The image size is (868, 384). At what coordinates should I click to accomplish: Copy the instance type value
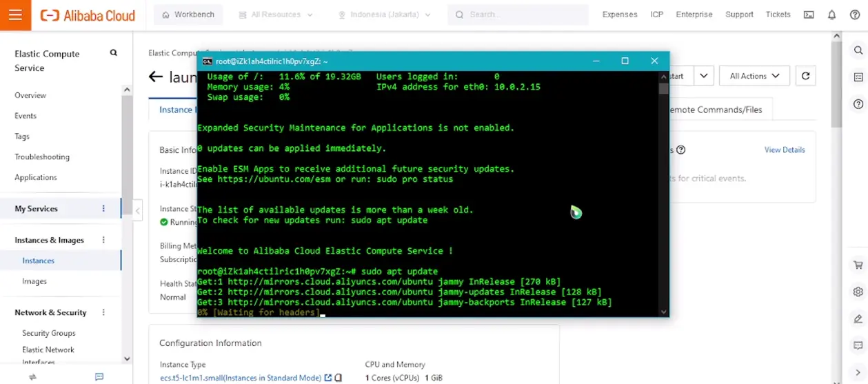(x=339, y=378)
